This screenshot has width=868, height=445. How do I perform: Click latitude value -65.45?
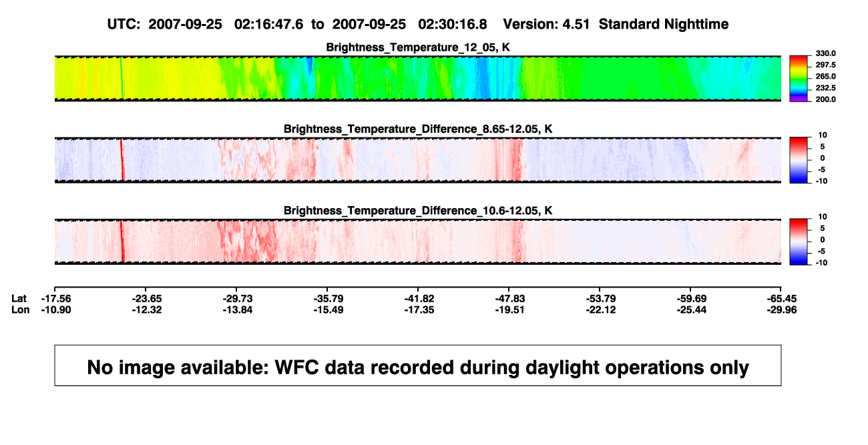tap(781, 298)
